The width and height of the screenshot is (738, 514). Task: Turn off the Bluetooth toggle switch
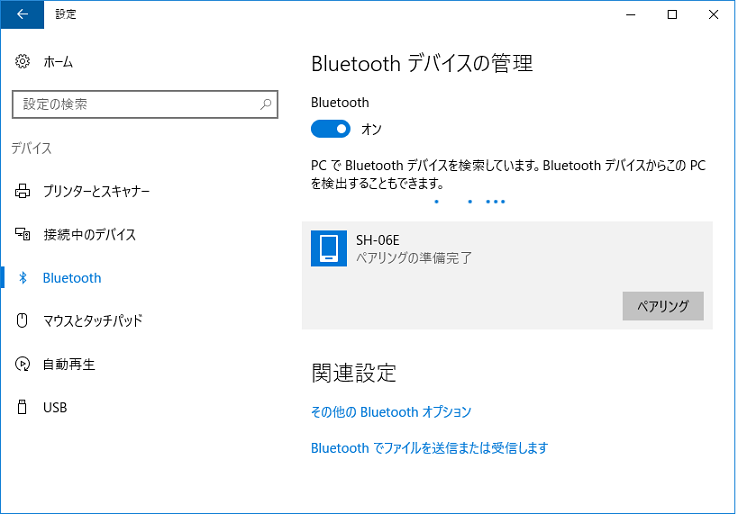coord(330,128)
